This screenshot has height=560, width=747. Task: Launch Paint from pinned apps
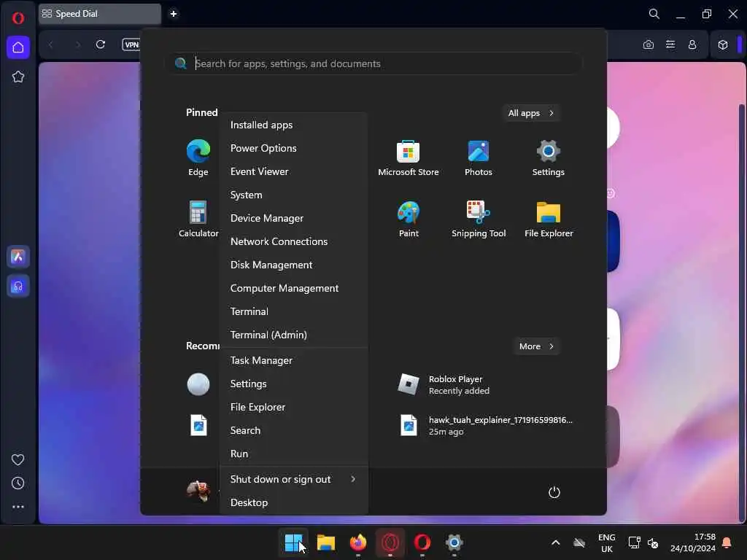[x=409, y=219]
